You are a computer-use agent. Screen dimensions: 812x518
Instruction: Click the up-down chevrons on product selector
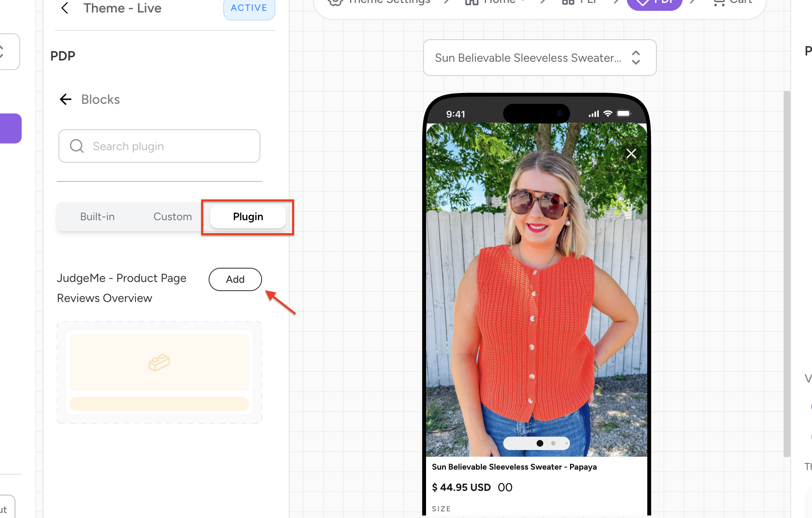[635, 58]
